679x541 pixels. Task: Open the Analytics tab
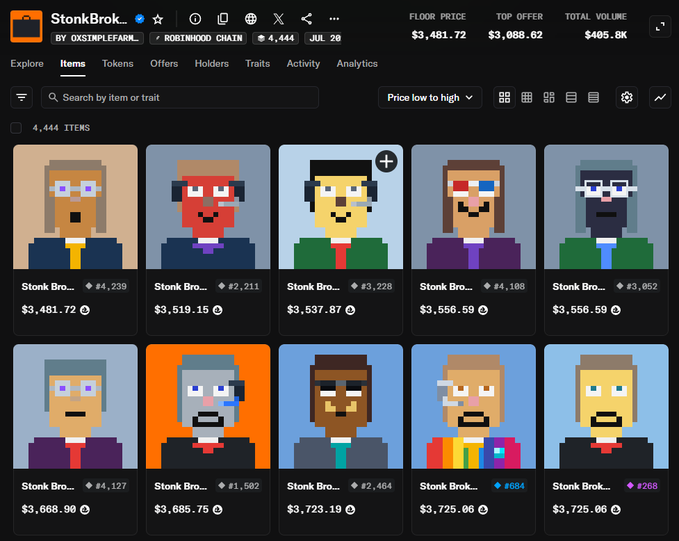point(357,64)
